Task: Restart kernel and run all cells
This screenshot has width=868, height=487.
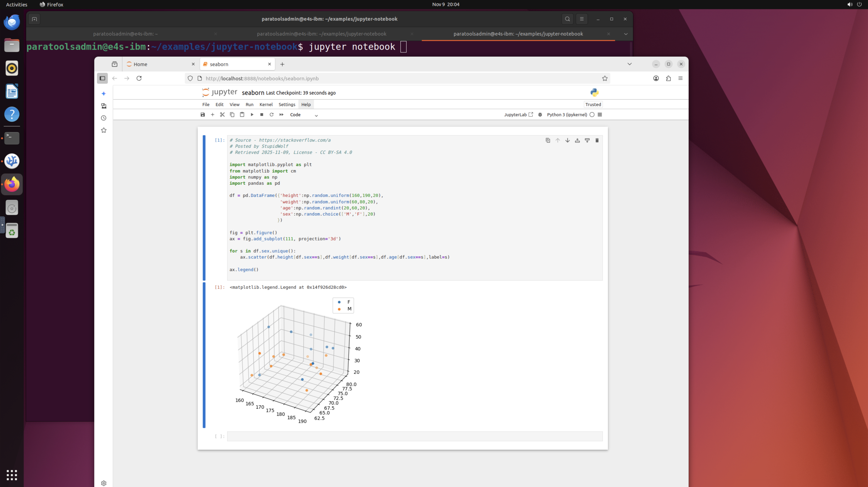Action: pyautogui.click(x=281, y=115)
